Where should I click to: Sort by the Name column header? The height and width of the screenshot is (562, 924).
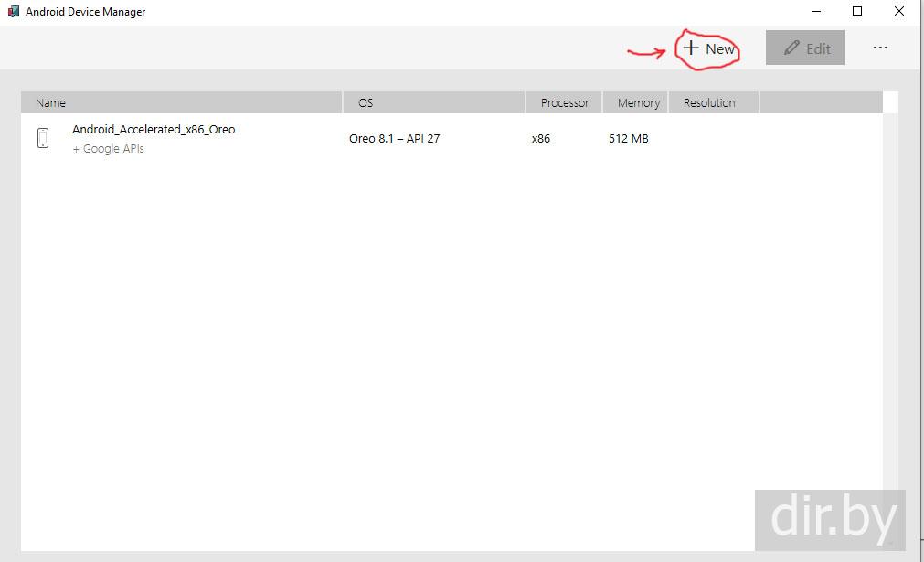click(182, 102)
